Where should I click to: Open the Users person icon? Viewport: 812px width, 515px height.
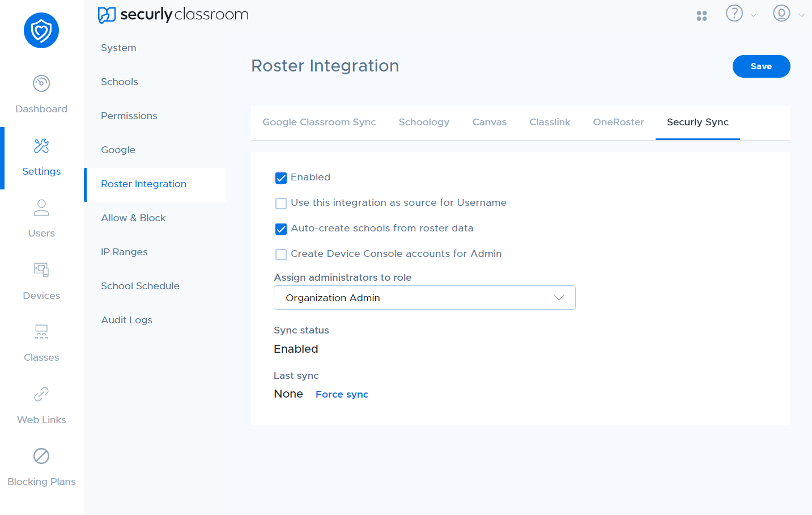pyautogui.click(x=41, y=208)
